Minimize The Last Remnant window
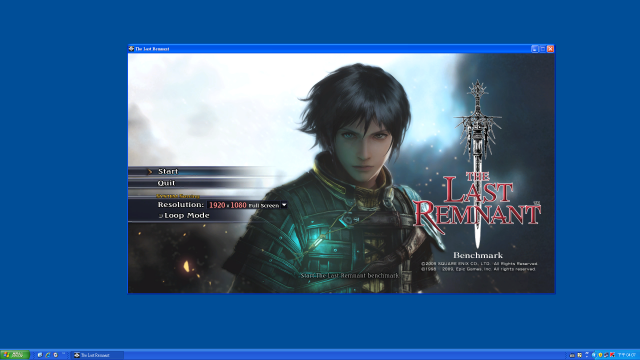The image size is (640, 360). pos(535,49)
